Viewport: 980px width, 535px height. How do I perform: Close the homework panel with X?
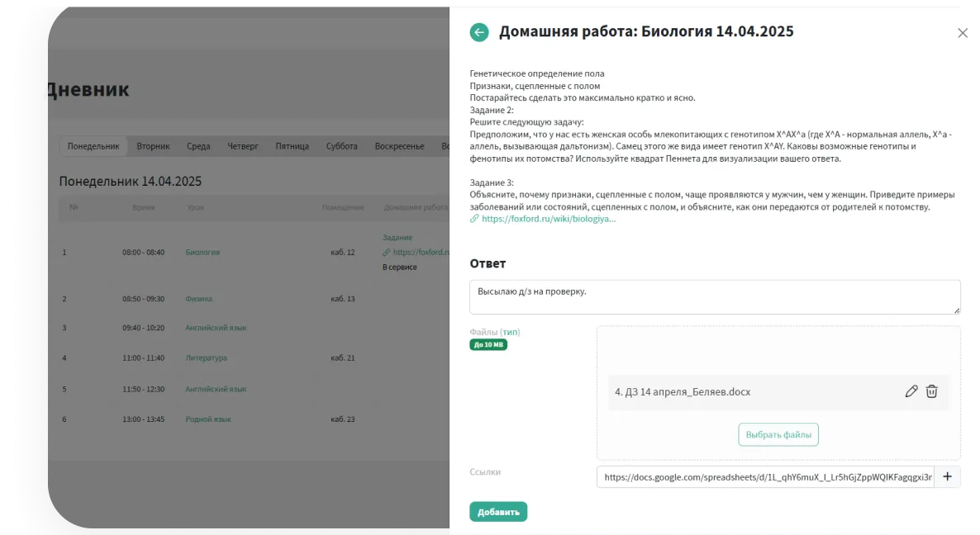pyautogui.click(x=962, y=33)
